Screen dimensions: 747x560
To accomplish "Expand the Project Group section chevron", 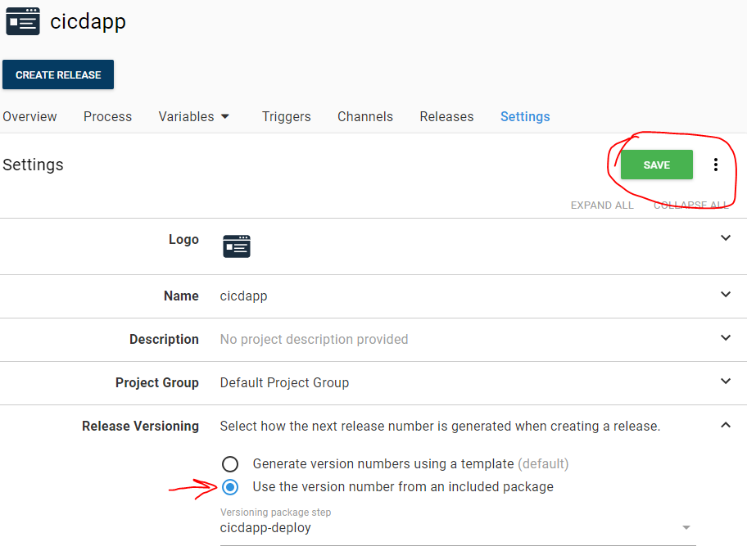I will point(725,382).
